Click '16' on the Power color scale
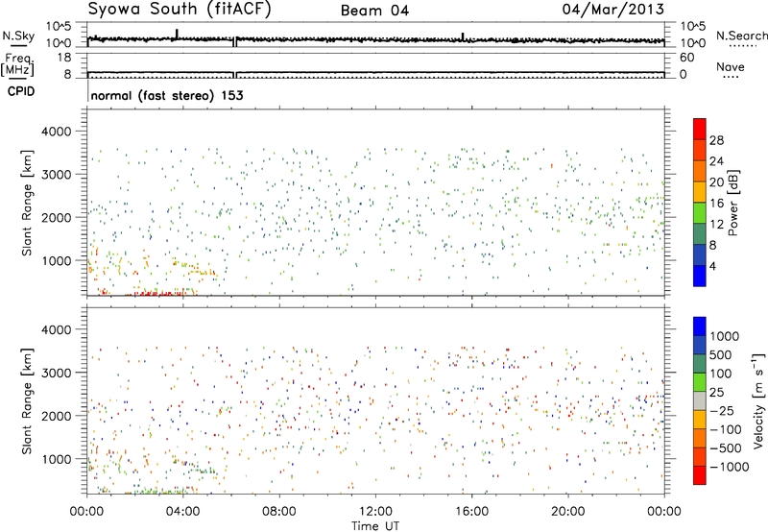The height and width of the screenshot is (532, 768). coord(716,204)
